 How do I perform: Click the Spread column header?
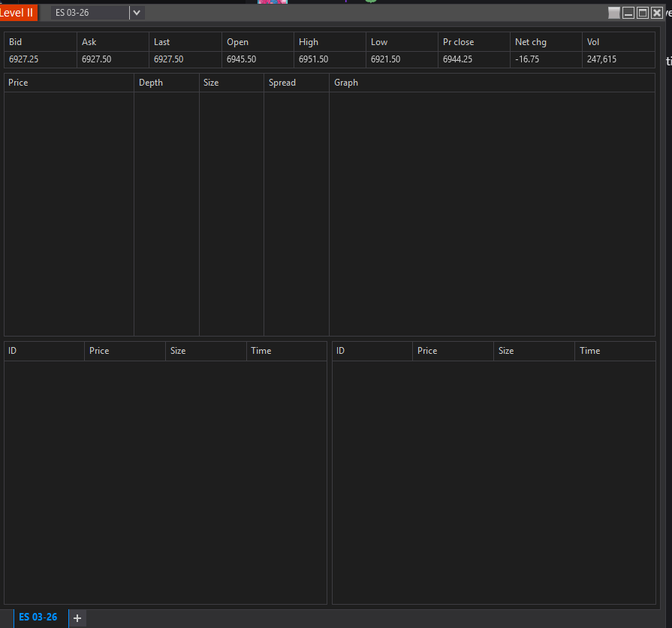click(x=282, y=83)
